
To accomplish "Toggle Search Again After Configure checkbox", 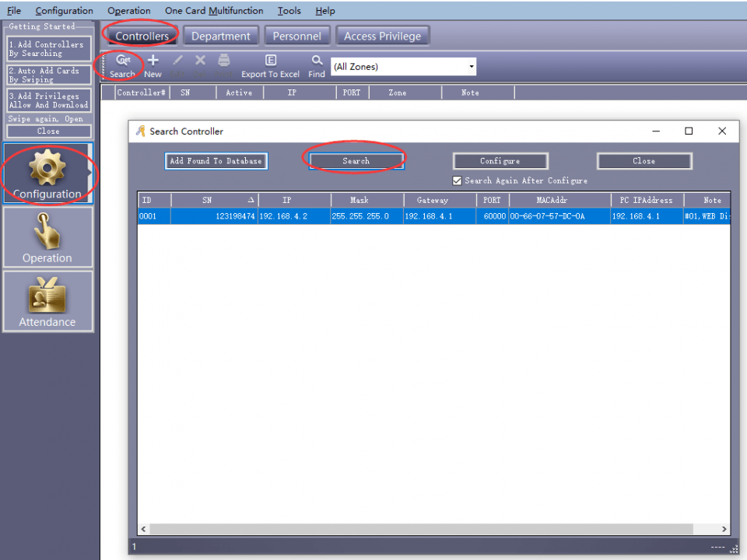I will pyautogui.click(x=458, y=180).
